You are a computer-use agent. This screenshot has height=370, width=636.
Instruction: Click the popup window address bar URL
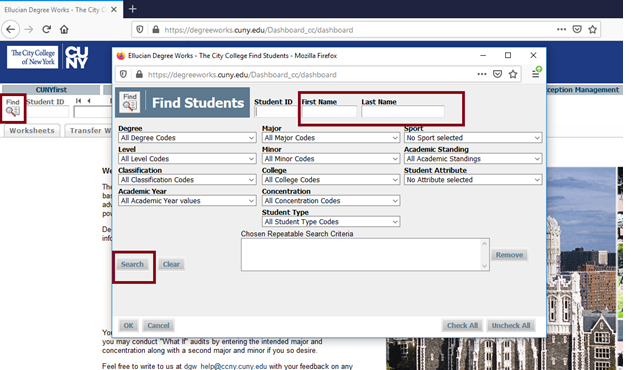(242, 75)
